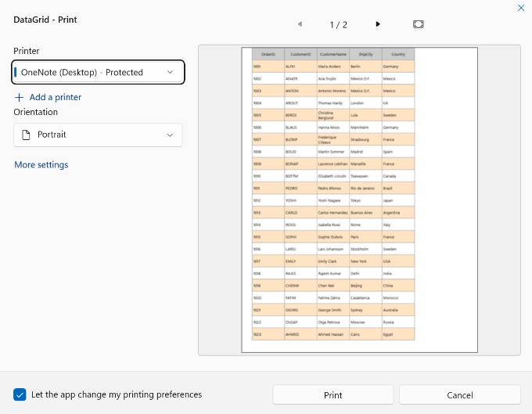
Task: Click the CustomerName column header in preview
Action: 333,54
